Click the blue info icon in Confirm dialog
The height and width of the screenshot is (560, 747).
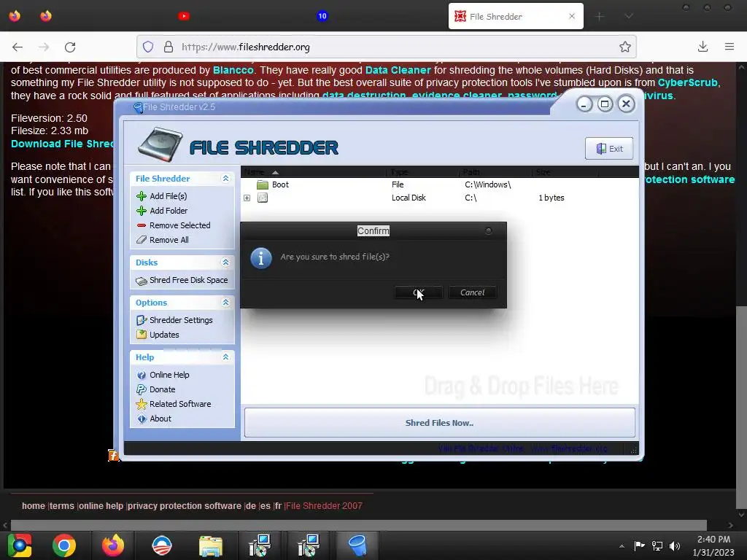pyautogui.click(x=261, y=258)
